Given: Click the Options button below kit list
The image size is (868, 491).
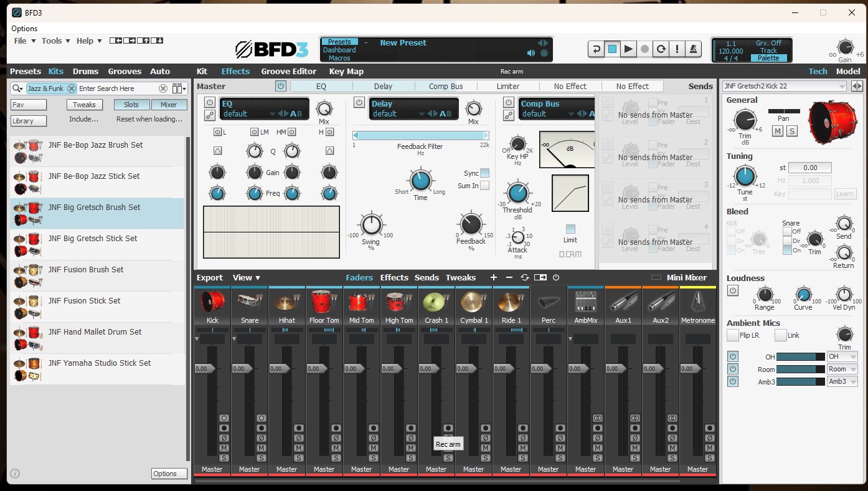Looking at the screenshot, I should point(169,474).
